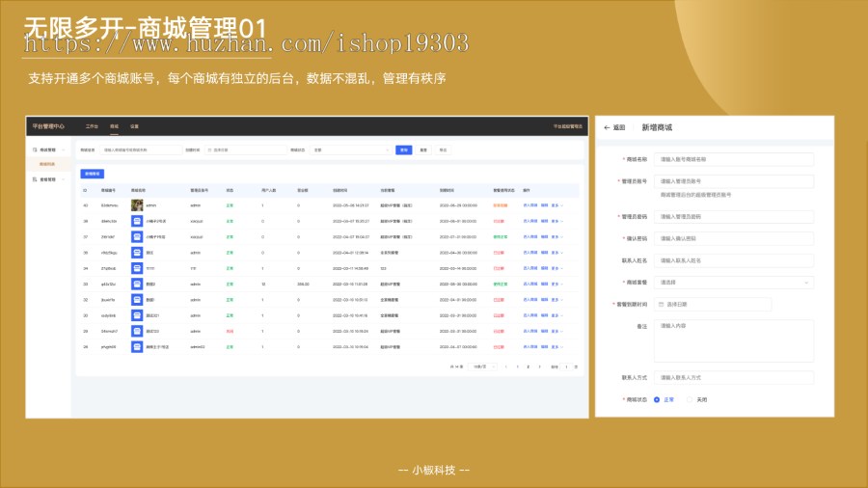Click 编辑 link in row ID 40
The width and height of the screenshot is (868, 488).
coord(544,205)
